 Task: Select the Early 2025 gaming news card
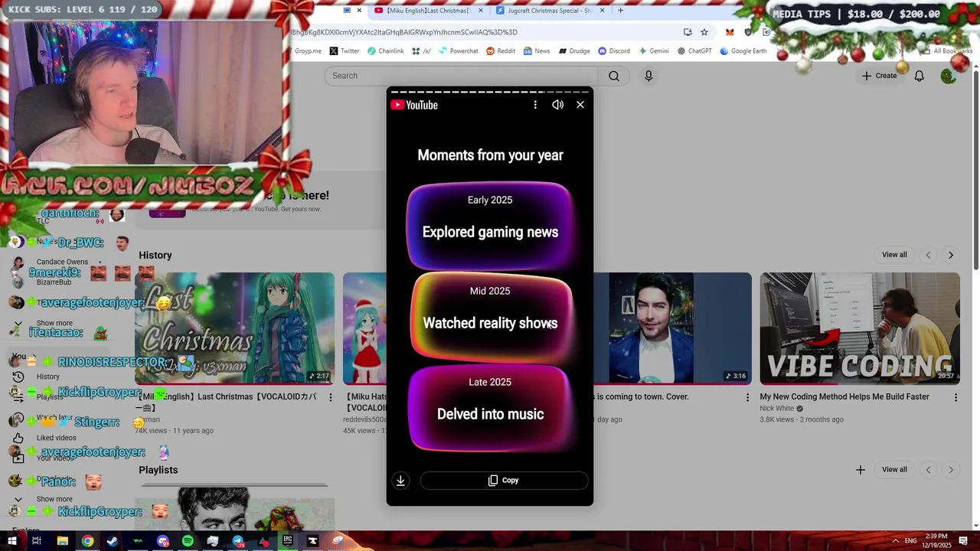point(490,226)
